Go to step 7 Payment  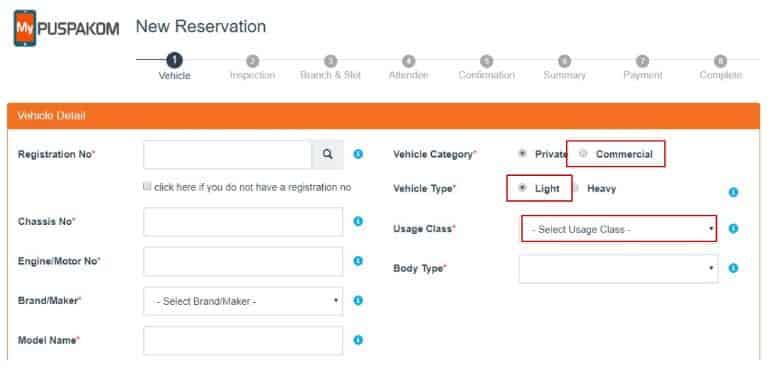click(x=642, y=67)
